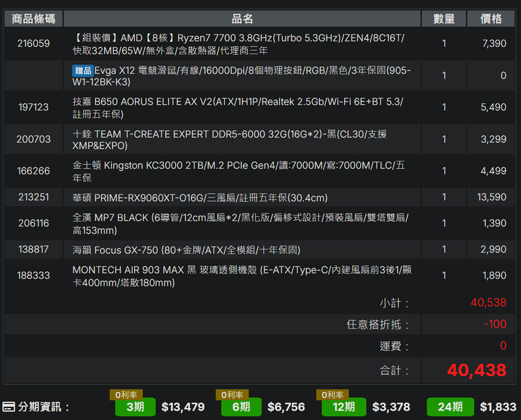Screen dimensions: 521x420
Task: Click the 品名 column header
Action: point(242,19)
